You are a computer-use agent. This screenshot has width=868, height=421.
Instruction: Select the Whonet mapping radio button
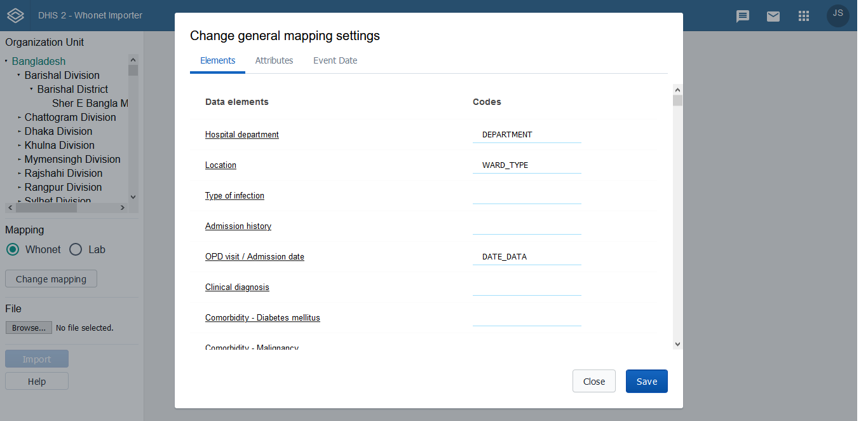(13, 249)
